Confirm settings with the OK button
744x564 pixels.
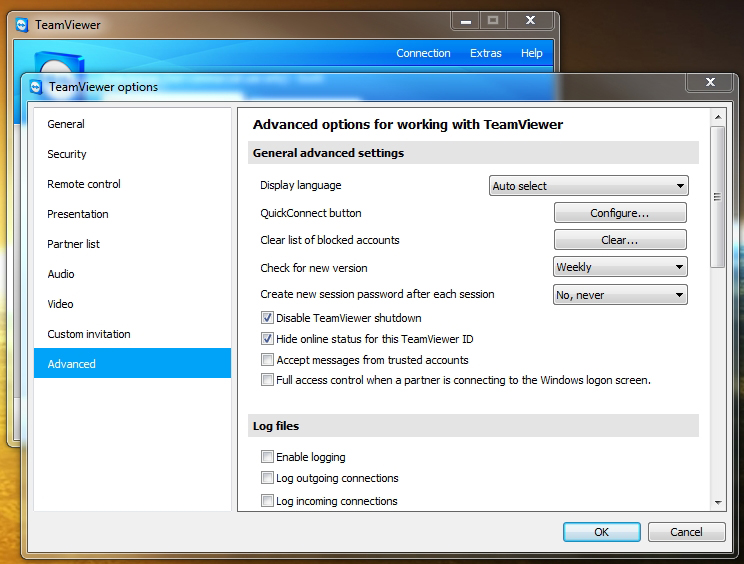point(602,532)
